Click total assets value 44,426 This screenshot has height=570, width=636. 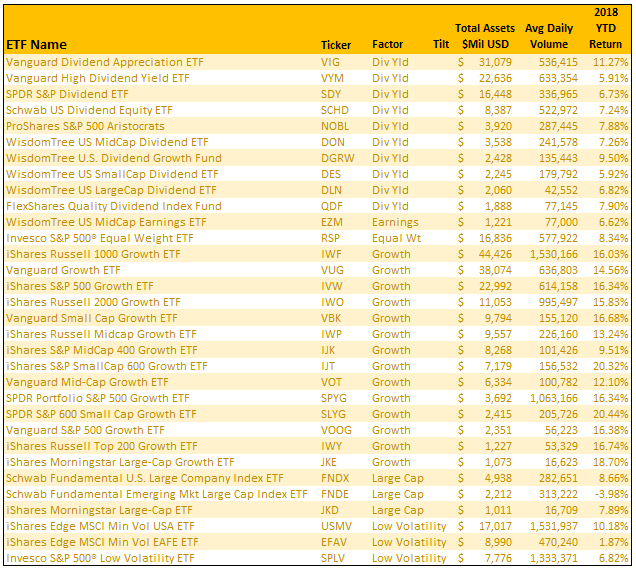pos(495,254)
